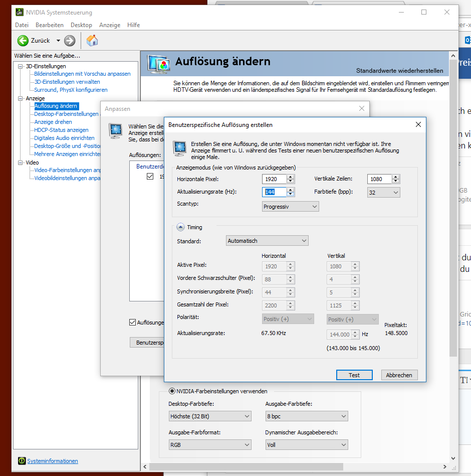Image resolution: width=471 pixels, height=476 pixels.
Task: Click the horizontal scrollbar right arrow
Action: pos(445,466)
